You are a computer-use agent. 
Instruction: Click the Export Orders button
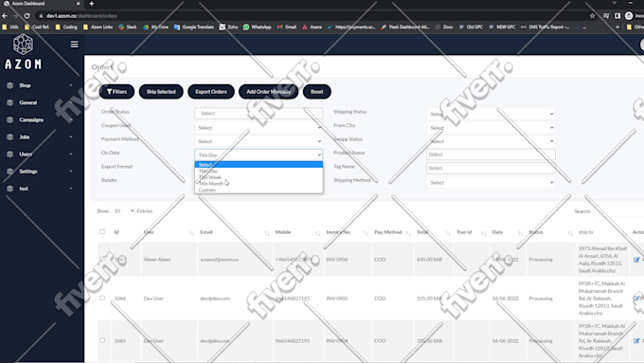211,92
